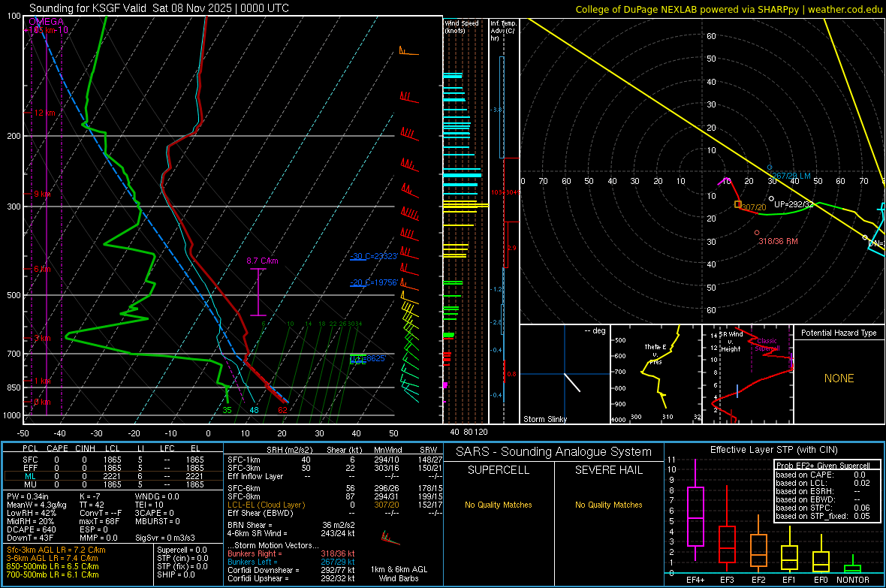Click the DownT = 43F value

(29, 538)
